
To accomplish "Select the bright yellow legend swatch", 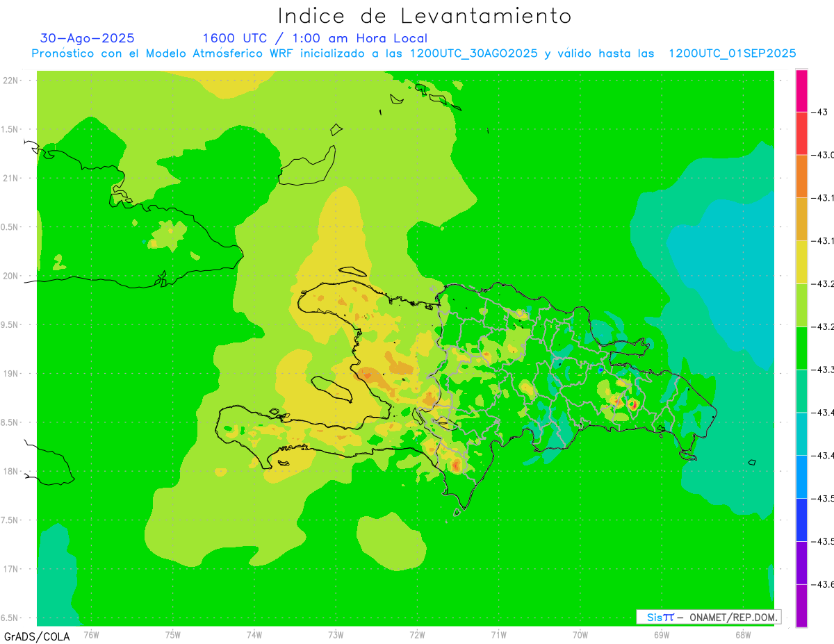I will (x=801, y=262).
